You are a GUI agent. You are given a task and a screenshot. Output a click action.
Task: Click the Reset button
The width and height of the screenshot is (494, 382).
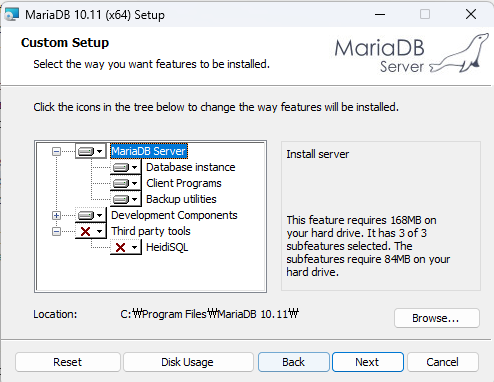click(x=67, y=362)
